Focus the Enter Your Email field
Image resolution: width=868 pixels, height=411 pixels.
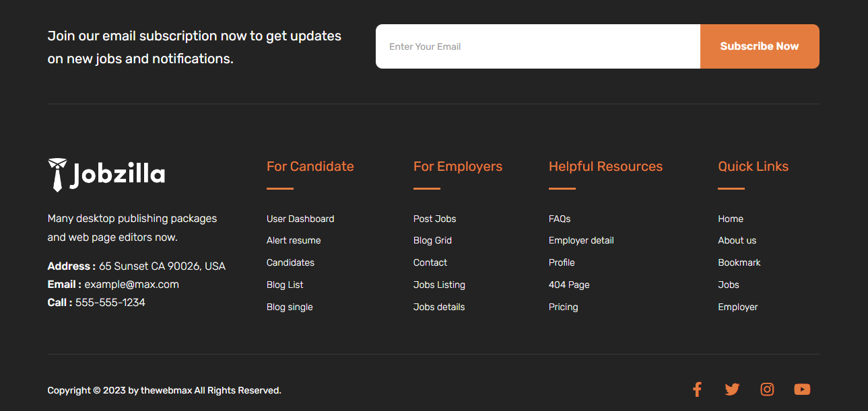coord(537,46)
